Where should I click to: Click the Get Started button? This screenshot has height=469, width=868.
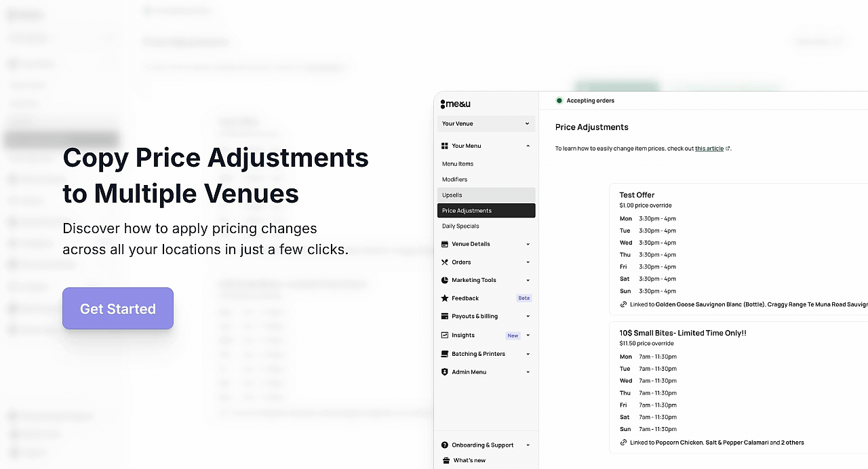coord(117,308)
